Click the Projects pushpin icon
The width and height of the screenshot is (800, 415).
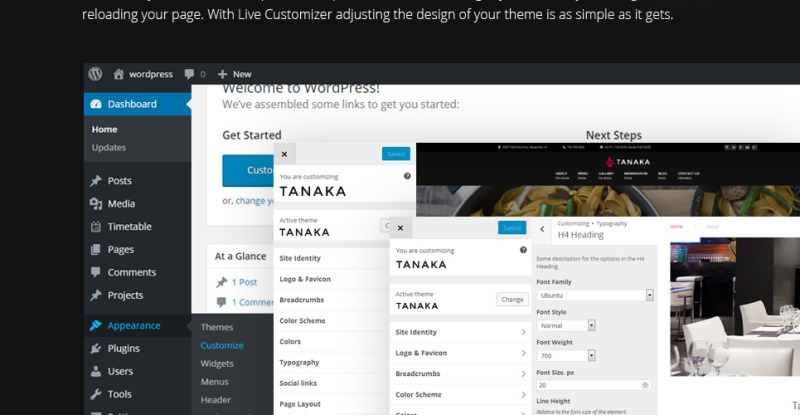[96, 295]
